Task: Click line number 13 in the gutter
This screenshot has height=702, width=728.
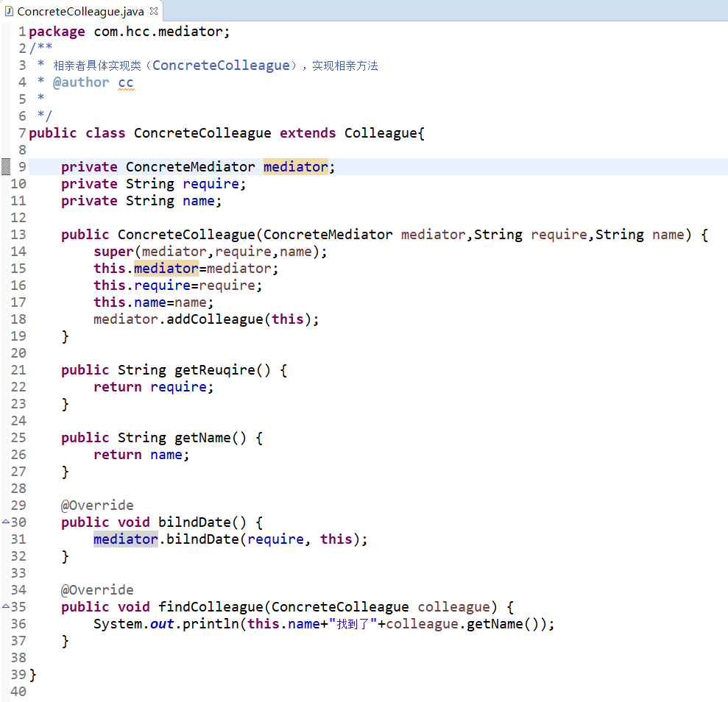Action: click(18, 234)
